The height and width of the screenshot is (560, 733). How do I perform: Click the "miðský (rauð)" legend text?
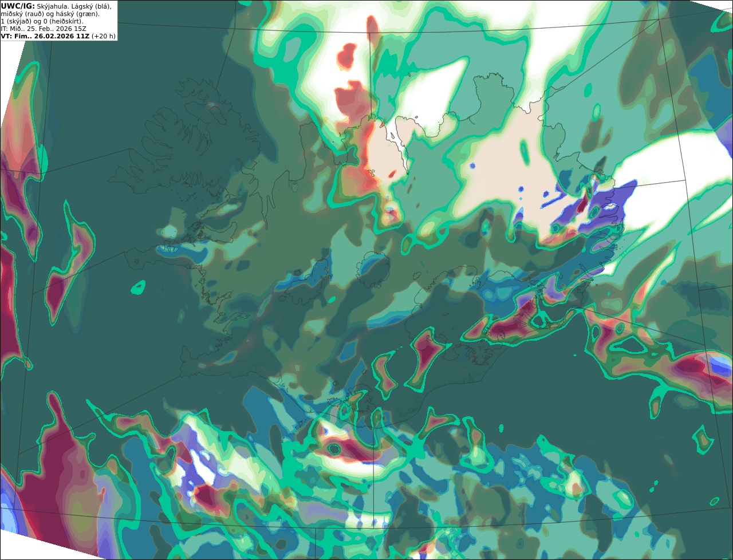point(22,14)
